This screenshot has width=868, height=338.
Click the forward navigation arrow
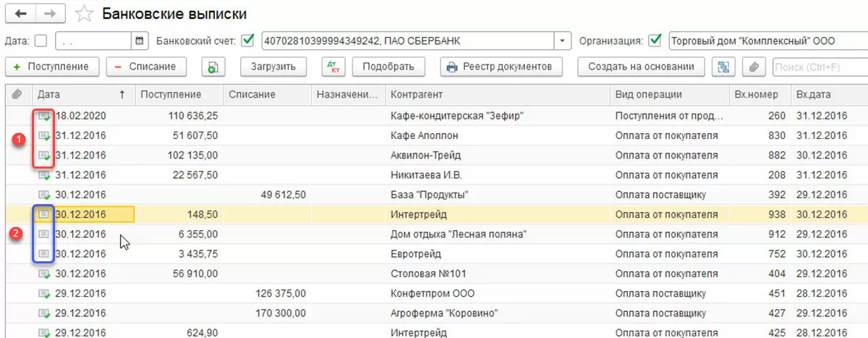click(49, 14)
